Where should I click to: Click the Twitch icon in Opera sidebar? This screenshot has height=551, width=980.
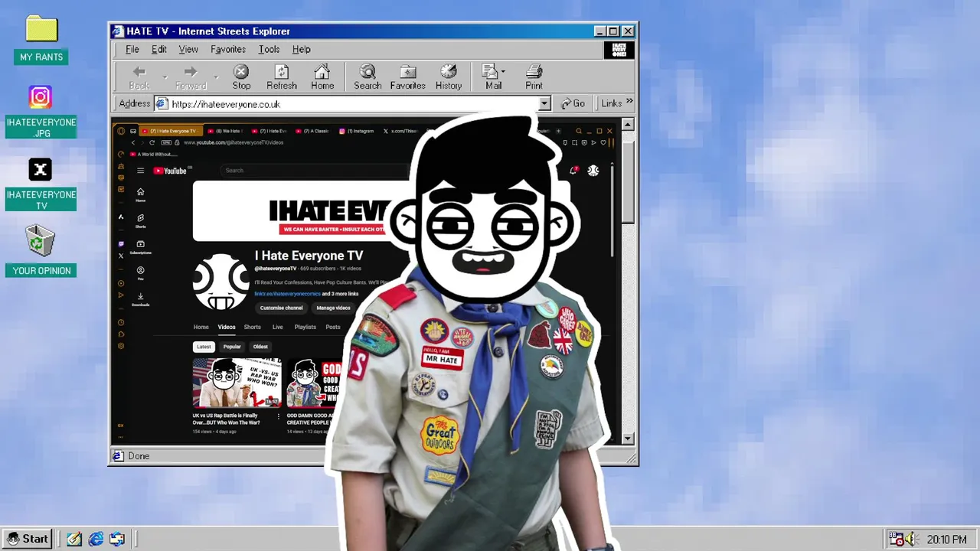point(121,244)
